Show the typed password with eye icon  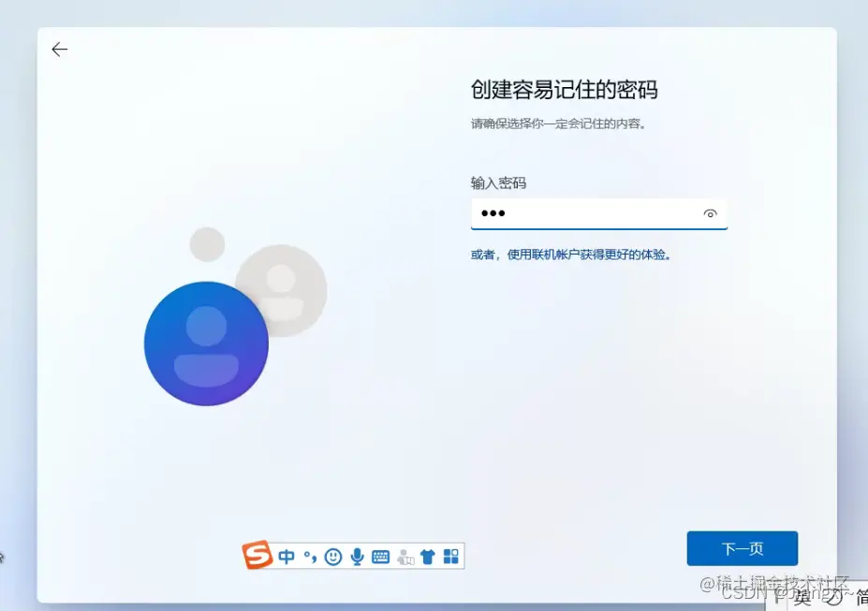click(x=710, y=213)
